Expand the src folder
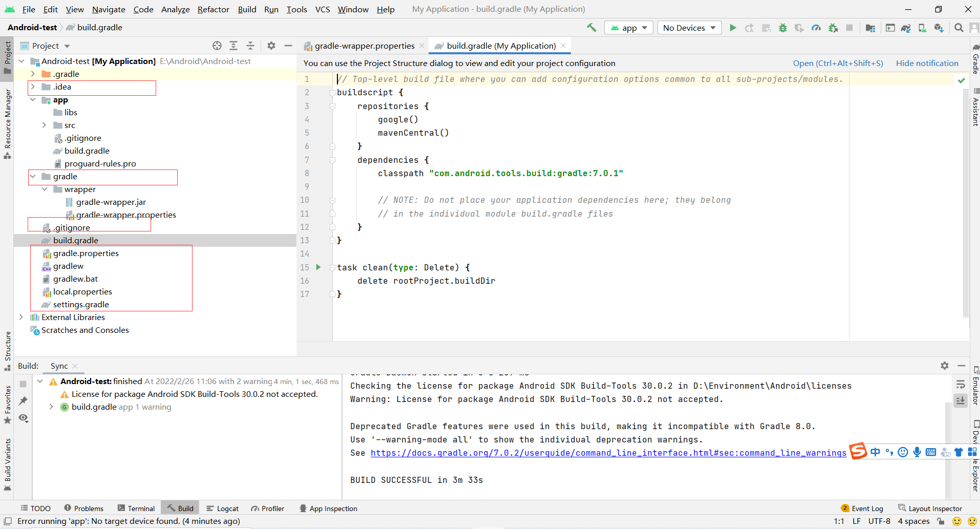980x529 pixels. click(x=44, y=125)
